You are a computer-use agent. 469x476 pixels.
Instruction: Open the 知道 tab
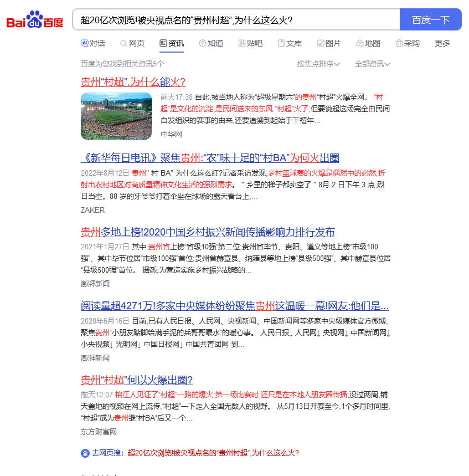tap(211, 43)
